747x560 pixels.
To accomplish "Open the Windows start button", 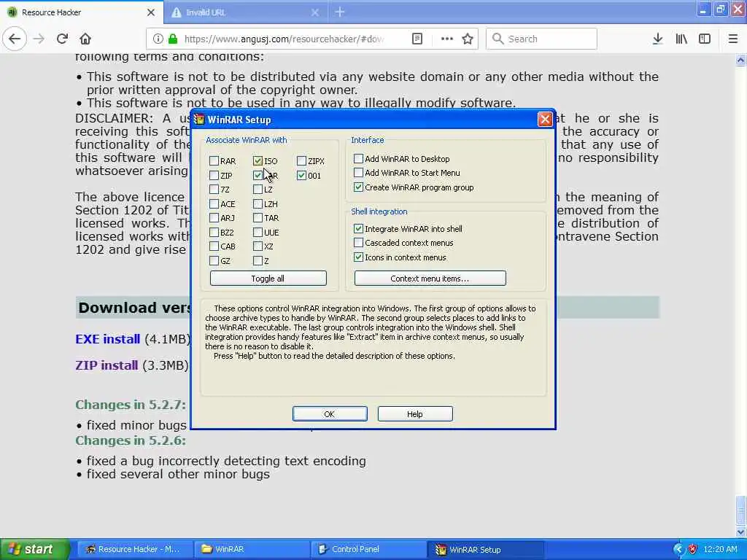I will [34, 549].
